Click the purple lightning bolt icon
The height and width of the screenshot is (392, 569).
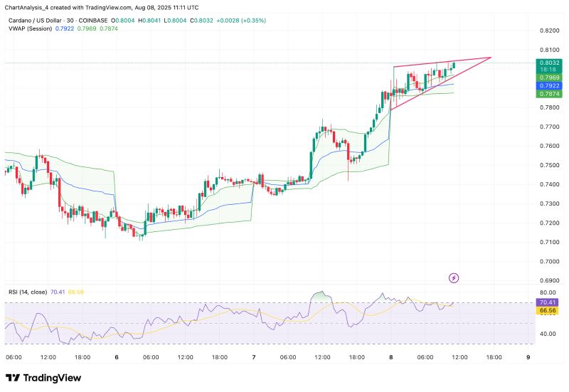454,277
